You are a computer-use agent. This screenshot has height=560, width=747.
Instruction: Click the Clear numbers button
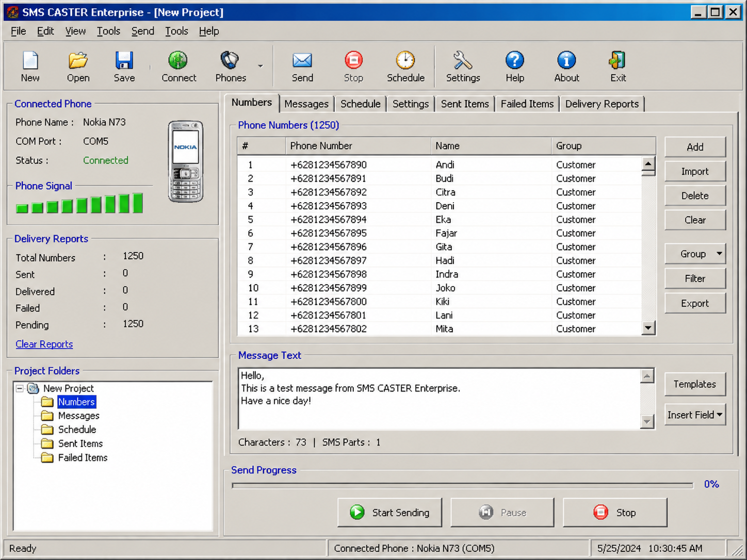tap(695, 220)
